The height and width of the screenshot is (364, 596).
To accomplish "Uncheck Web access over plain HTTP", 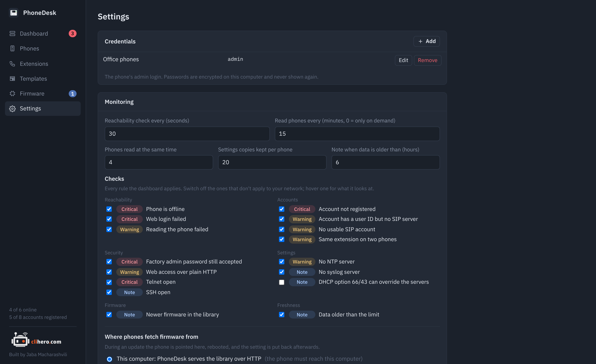I will [109, 272].
